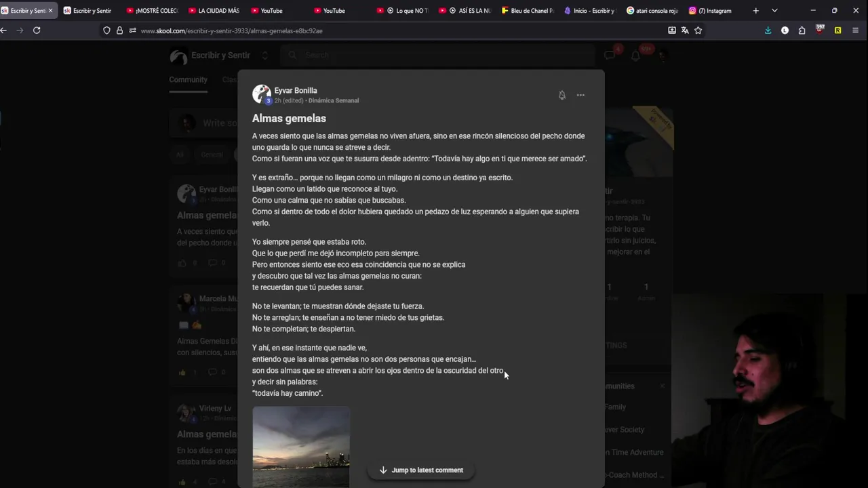Open the browser downloads arrow icon
Image resolution: width=868 pixels, height=488 pixels.
tap(768, 30)
